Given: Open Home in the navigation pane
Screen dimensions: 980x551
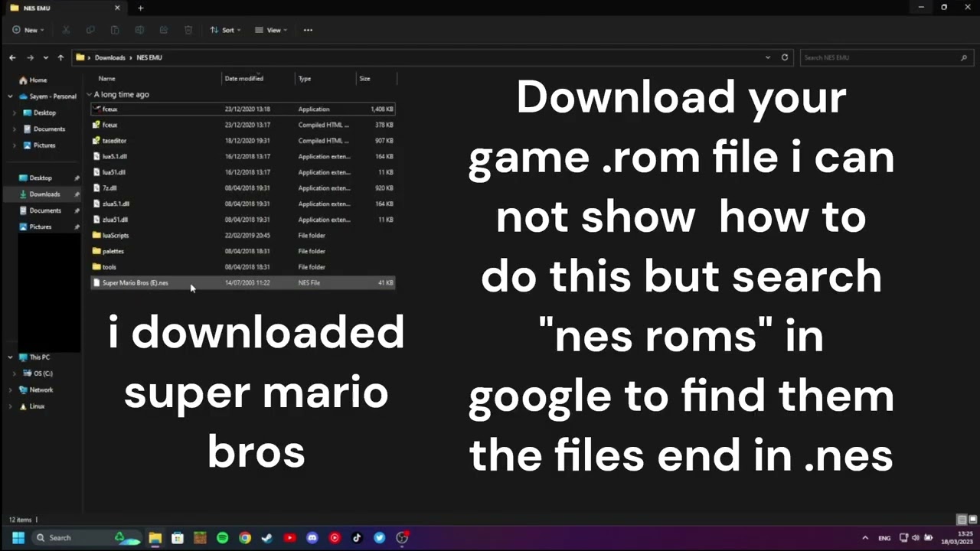Looking at the screenshot, I should pyautogui.click(x=38, y=80).
